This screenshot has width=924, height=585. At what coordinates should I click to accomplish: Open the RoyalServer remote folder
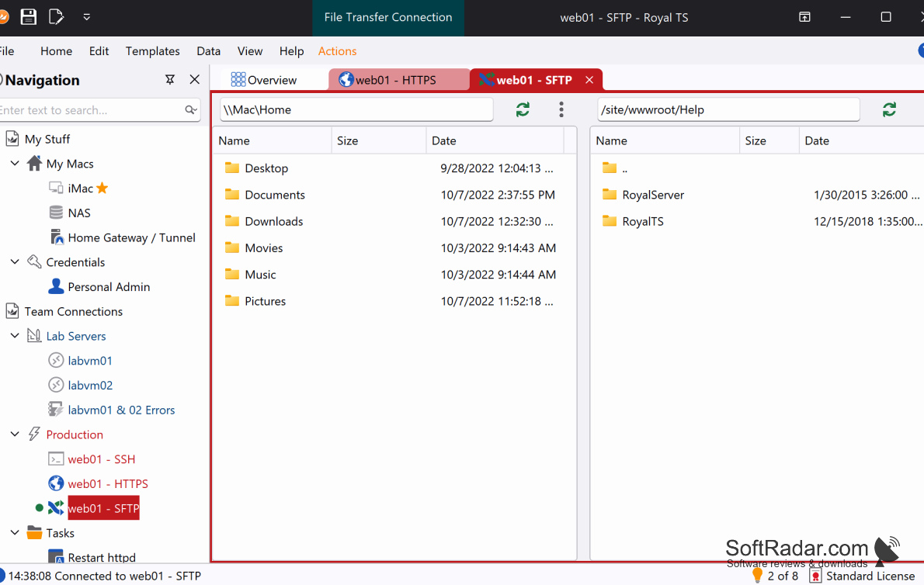653,195
